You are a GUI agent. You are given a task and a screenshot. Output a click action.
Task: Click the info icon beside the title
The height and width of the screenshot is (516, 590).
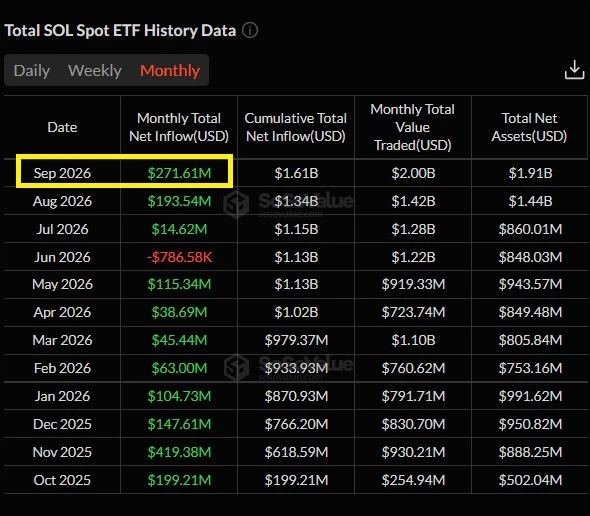250,30
